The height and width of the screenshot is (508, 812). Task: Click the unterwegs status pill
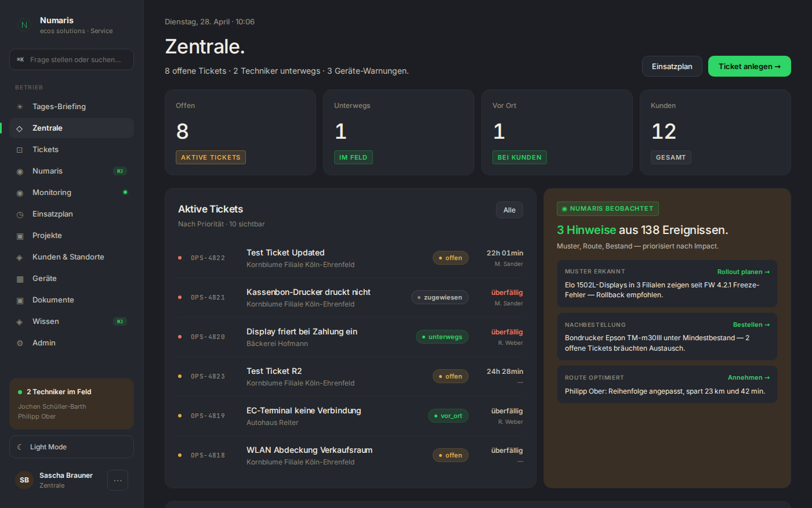[442, 337]
